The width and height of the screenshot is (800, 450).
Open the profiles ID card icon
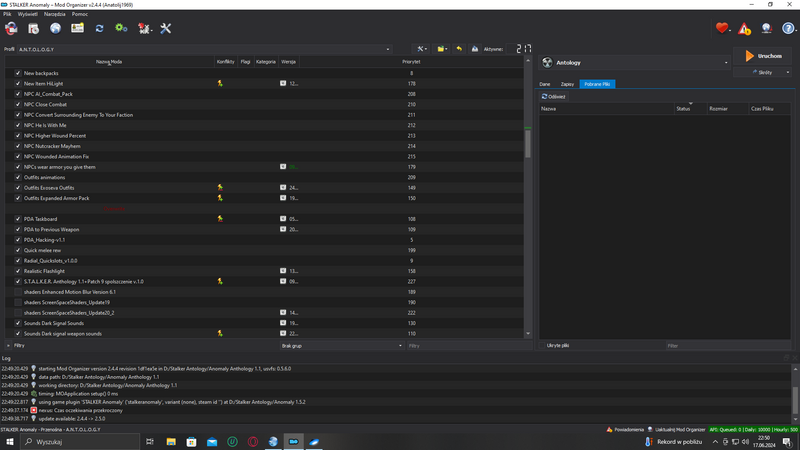point(77,28)
